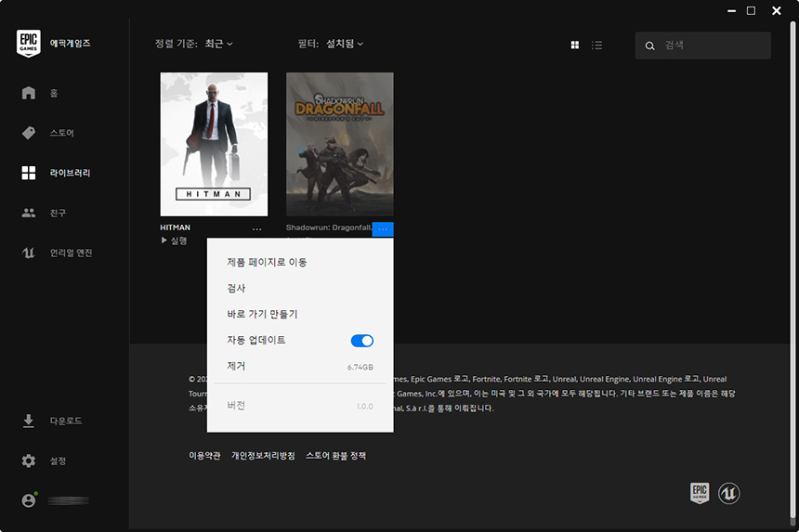Click the 1.0.0 version number
Screen dimensions: 799x532
click(x=365, y=407)
